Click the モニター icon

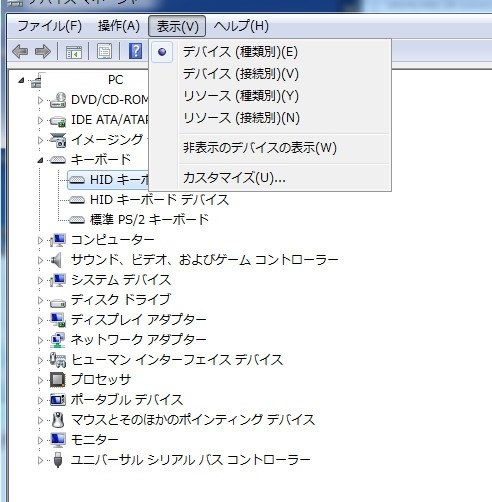(x=58, y=440)
